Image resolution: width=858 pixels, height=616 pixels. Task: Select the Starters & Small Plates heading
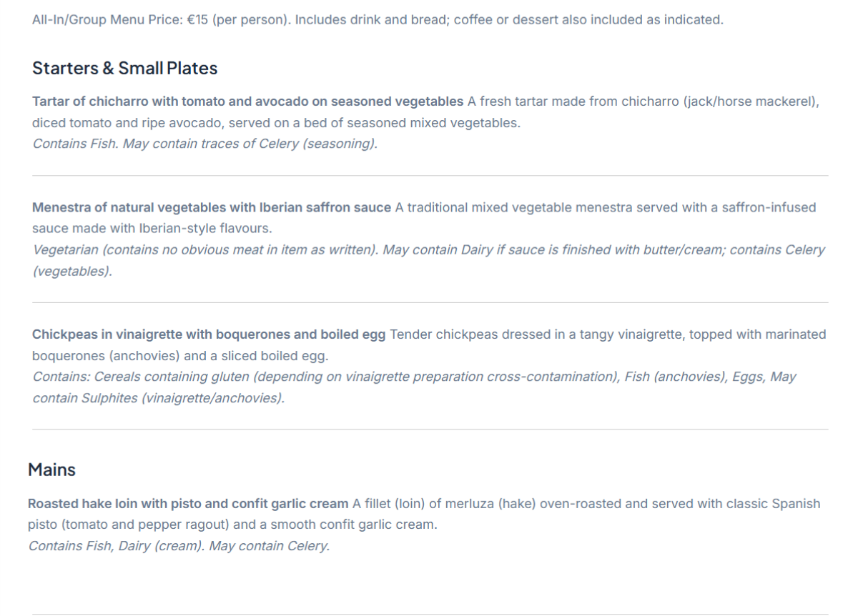(x=124, y=69)
